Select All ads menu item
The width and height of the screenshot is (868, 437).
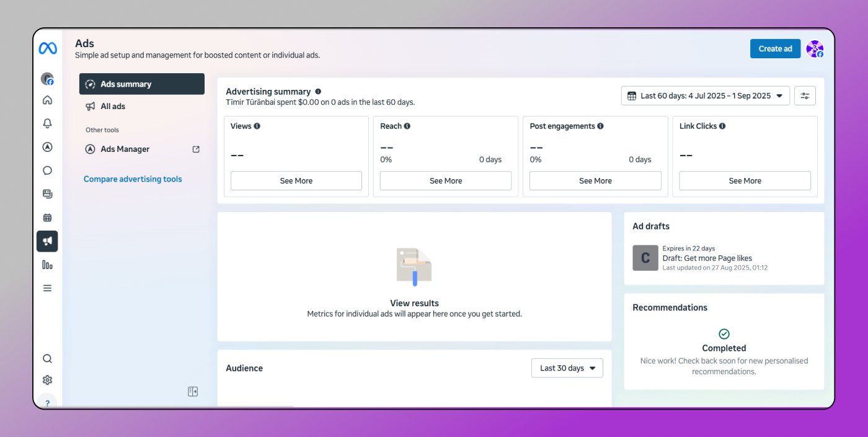[142, 107]
